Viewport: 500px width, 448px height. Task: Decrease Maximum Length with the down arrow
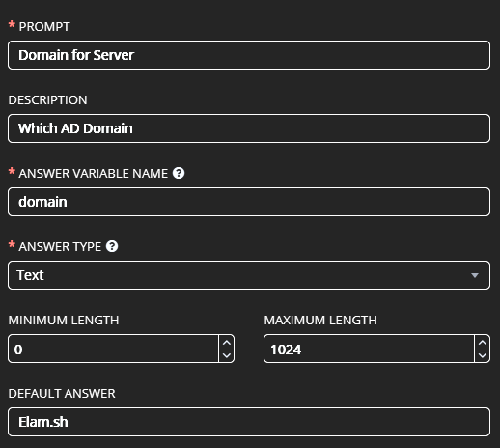pyautogui.click(x=482, y=355)
